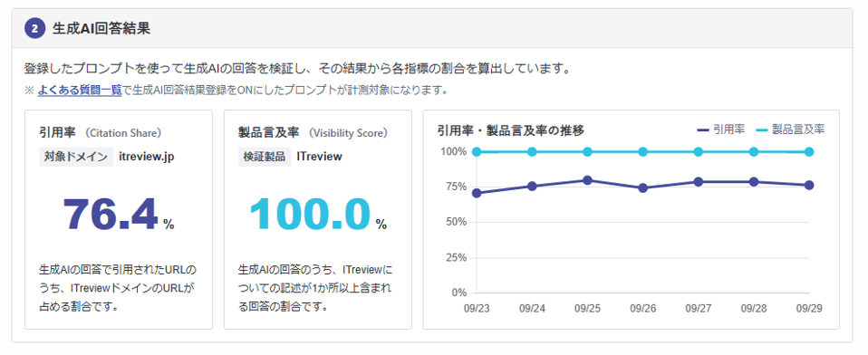Click the 75% y-axis label
The image size is (868, 355).
[456, 187]
